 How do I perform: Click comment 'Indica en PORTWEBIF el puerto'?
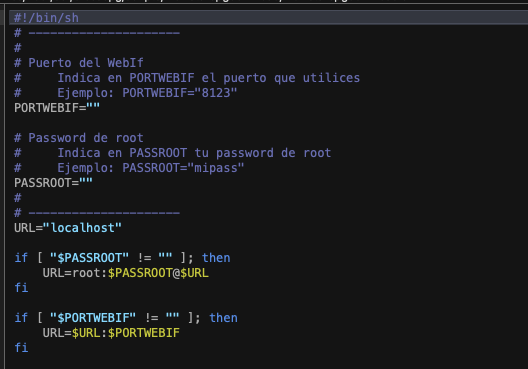click(162, 78)
